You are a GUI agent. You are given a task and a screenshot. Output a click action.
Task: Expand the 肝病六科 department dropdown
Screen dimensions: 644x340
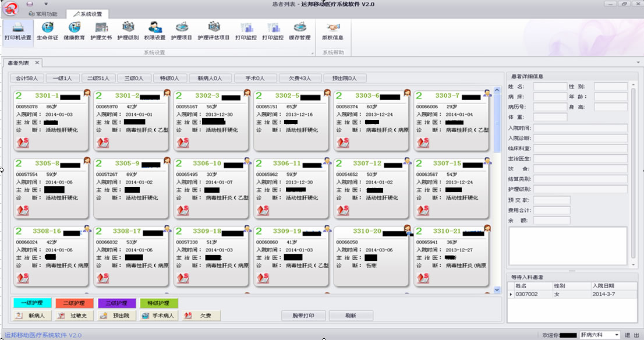616,335
